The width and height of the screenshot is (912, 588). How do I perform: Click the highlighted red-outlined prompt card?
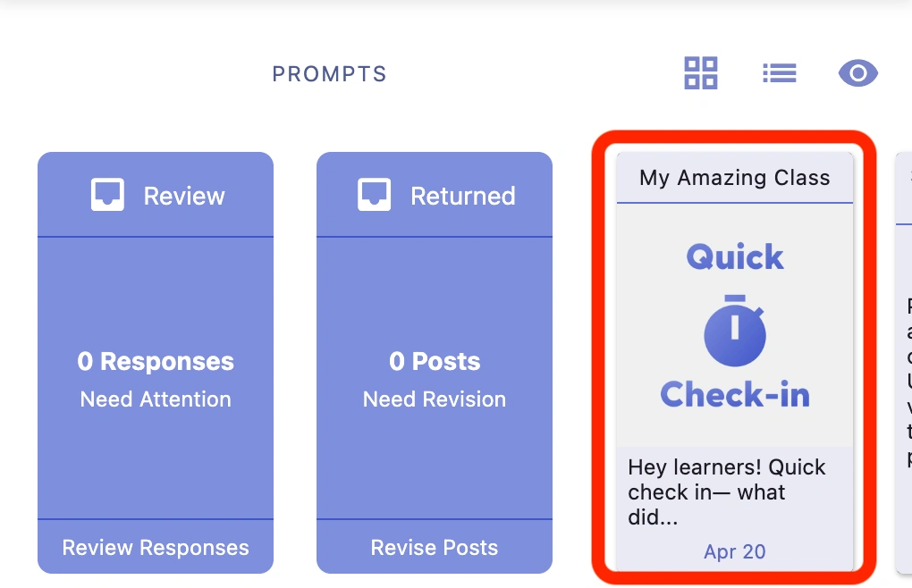coord(735,357)
